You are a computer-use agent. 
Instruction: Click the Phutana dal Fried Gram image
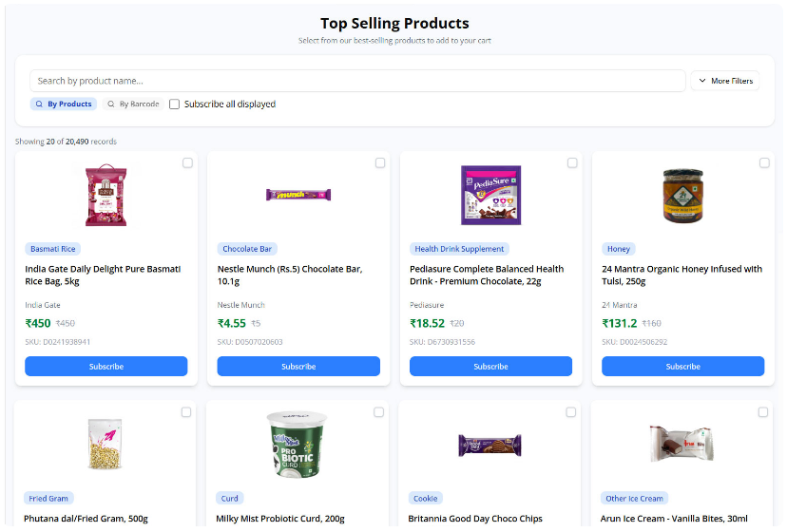point(106,444)
